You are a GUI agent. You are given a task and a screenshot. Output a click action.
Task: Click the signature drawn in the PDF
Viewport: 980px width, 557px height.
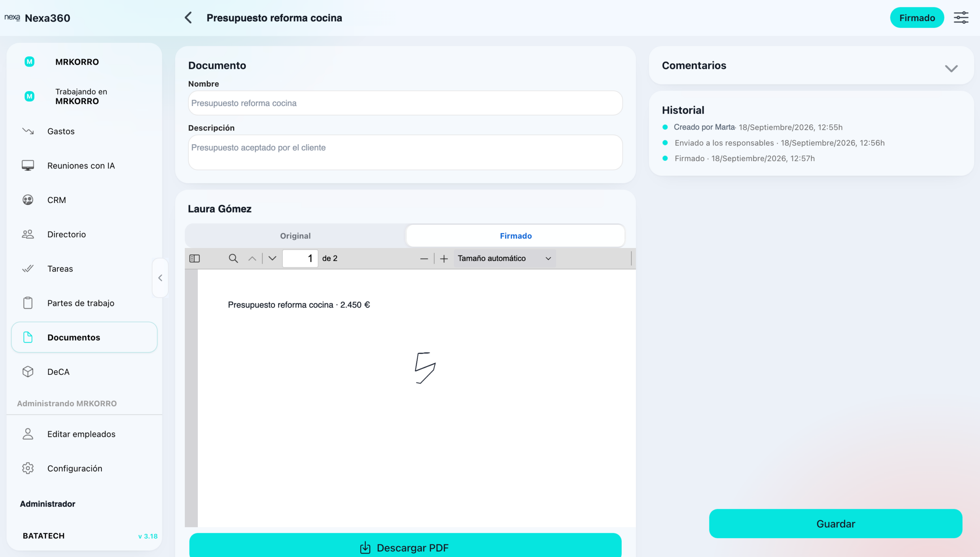point(425,368)
